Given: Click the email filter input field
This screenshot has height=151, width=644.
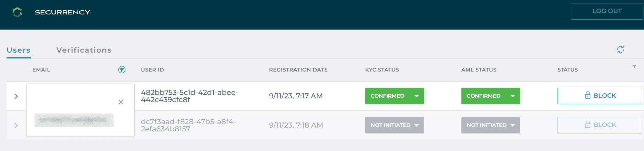Looking at the screenshot, I should click(x=74, y=120).
